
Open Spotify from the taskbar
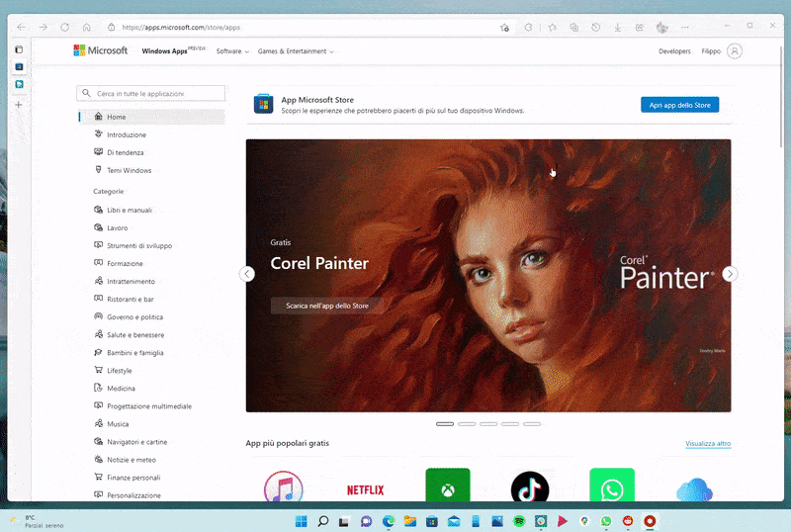[x=518, y=521]
